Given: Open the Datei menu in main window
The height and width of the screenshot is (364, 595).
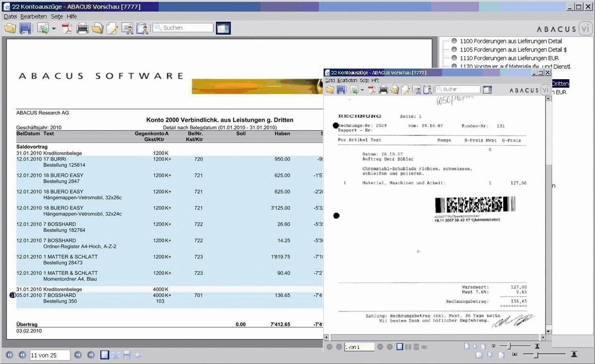Looking at the screenshot, I should 10,16.
